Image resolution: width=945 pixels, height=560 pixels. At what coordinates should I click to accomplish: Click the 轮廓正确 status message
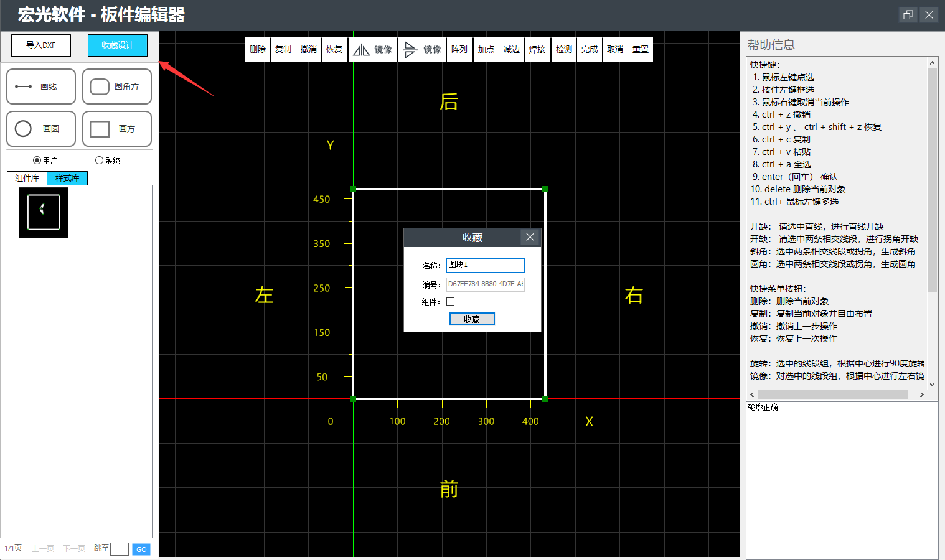(763, 407)
